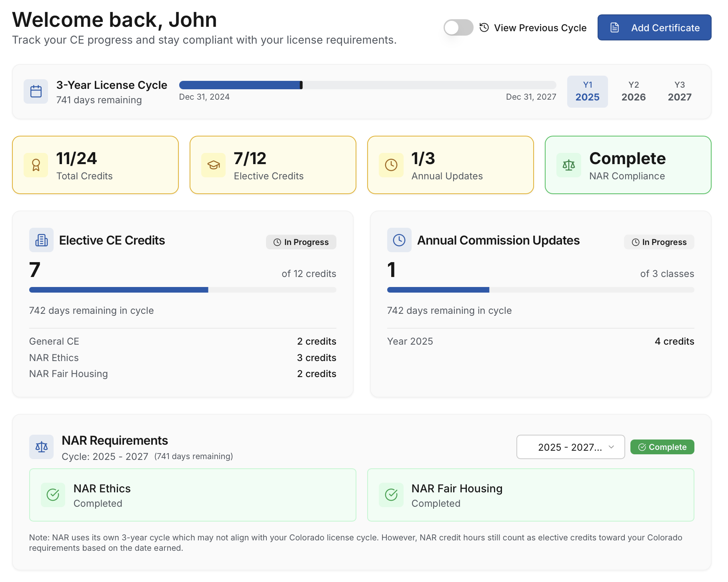Switch to the Y2 2026 year tab
This screenshot has width=728, height=582.
634,92
